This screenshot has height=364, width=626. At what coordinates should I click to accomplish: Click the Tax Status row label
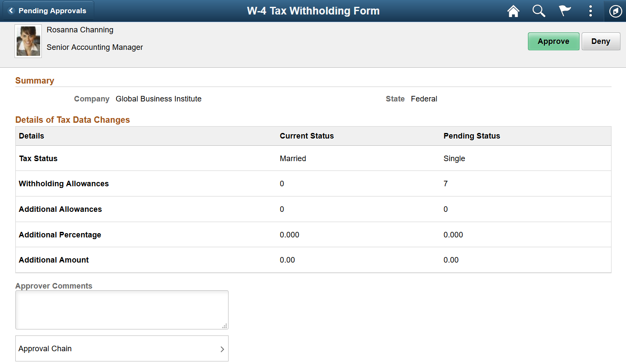click(38, 159)
